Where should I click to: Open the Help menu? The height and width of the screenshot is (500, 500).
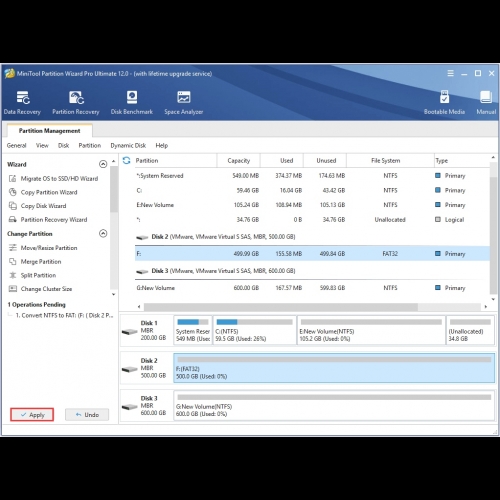pyautogui.click(x=162, y=146)
